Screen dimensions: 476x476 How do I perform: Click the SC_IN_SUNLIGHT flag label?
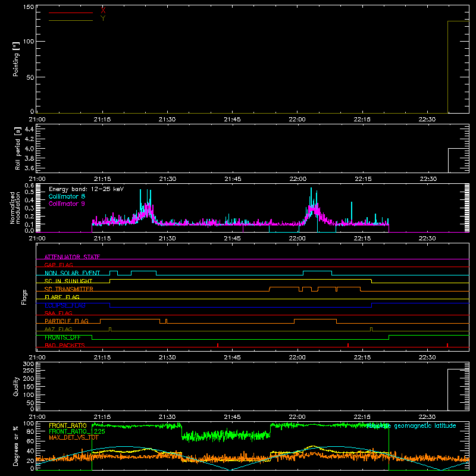(68, 281)
